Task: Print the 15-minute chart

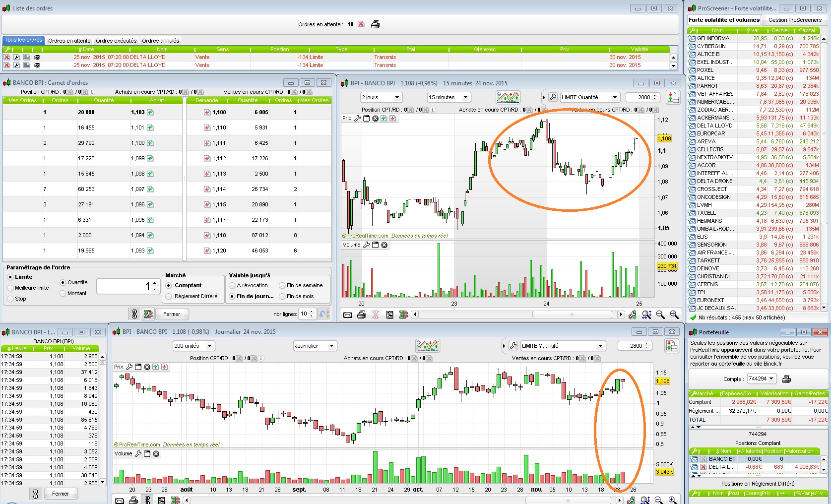Action: (x=362, y=315)
